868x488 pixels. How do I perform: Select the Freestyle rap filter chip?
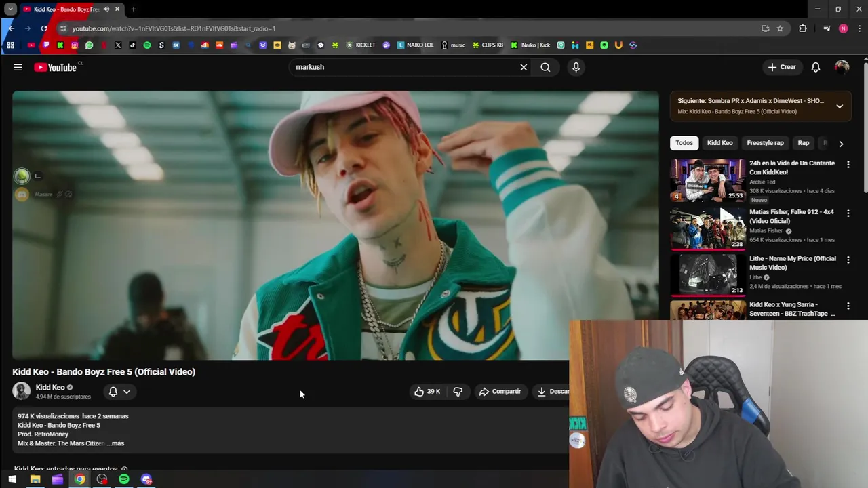click(x=765, y=143)
